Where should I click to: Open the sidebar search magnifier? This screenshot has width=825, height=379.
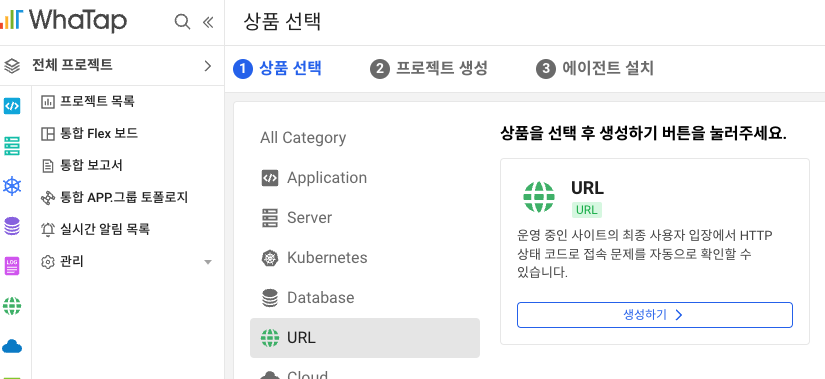coord(182,22)
